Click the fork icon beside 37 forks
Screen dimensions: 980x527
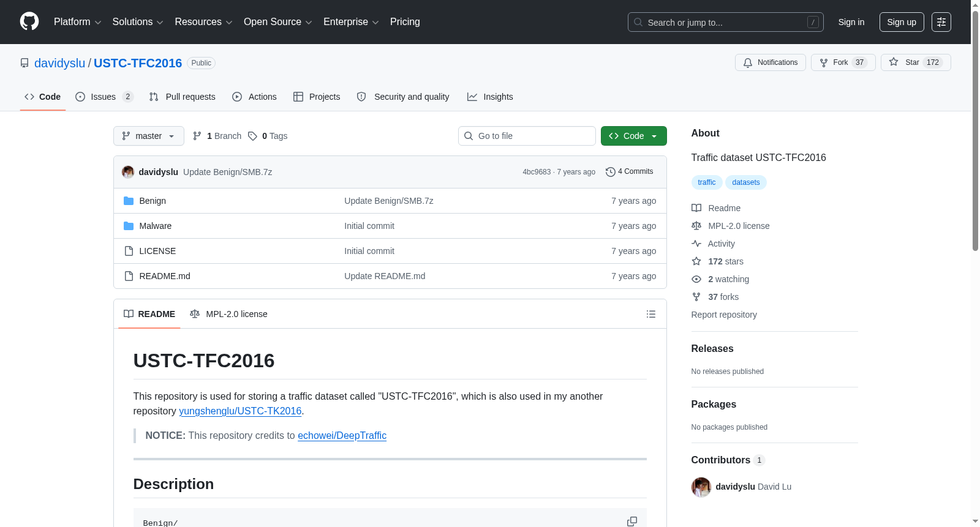696,297
